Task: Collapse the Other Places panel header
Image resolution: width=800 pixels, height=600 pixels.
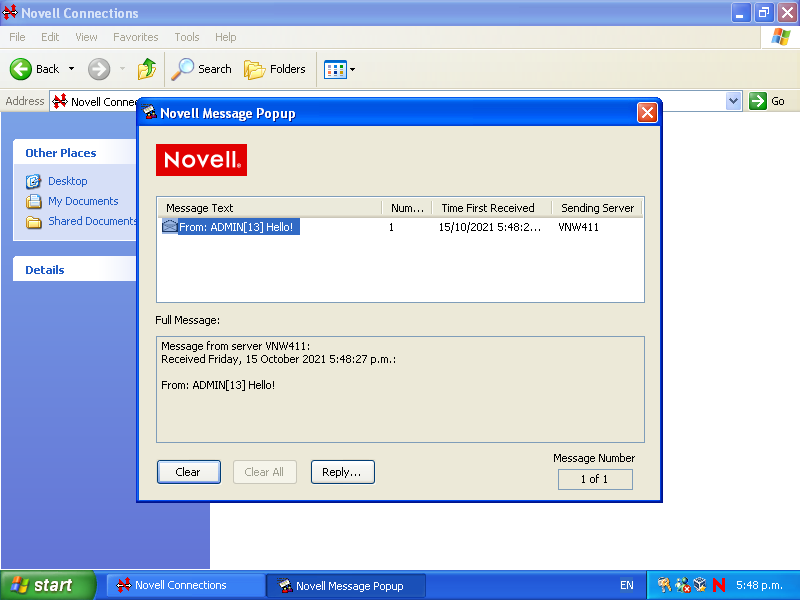Action: pos(74,153)
